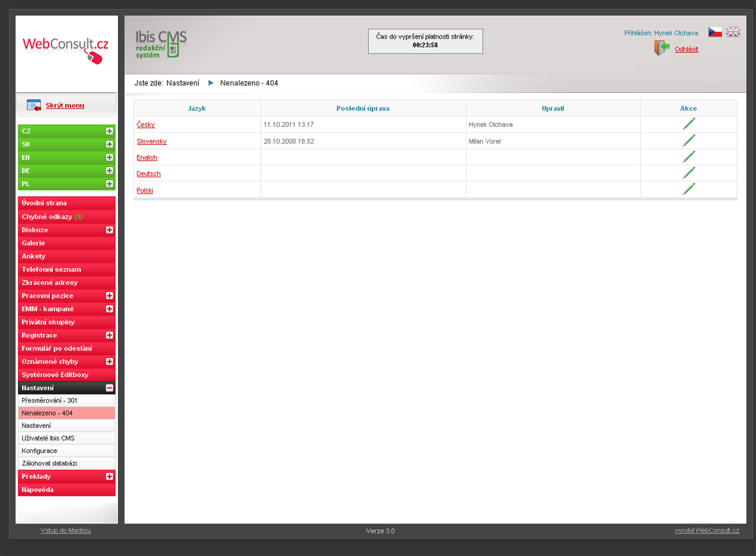Select Nastavení submenu item
756x556 pixels.
67,425
